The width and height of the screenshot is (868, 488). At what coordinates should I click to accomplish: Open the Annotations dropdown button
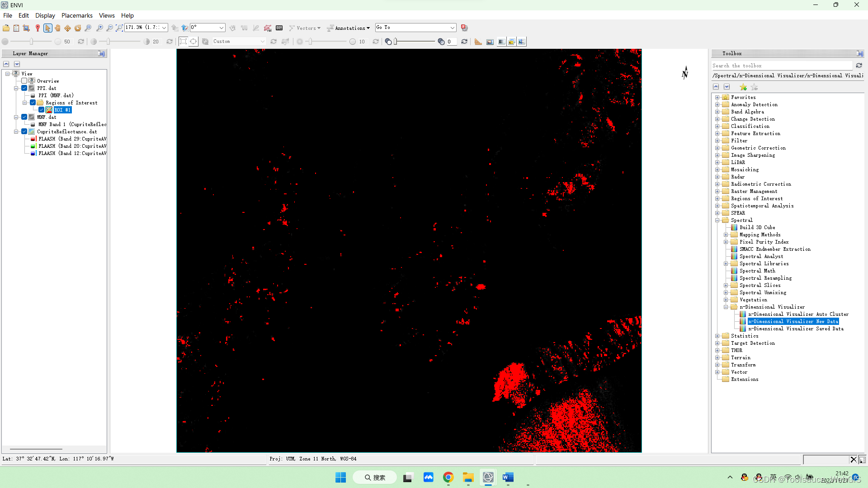tap(349, 28)
